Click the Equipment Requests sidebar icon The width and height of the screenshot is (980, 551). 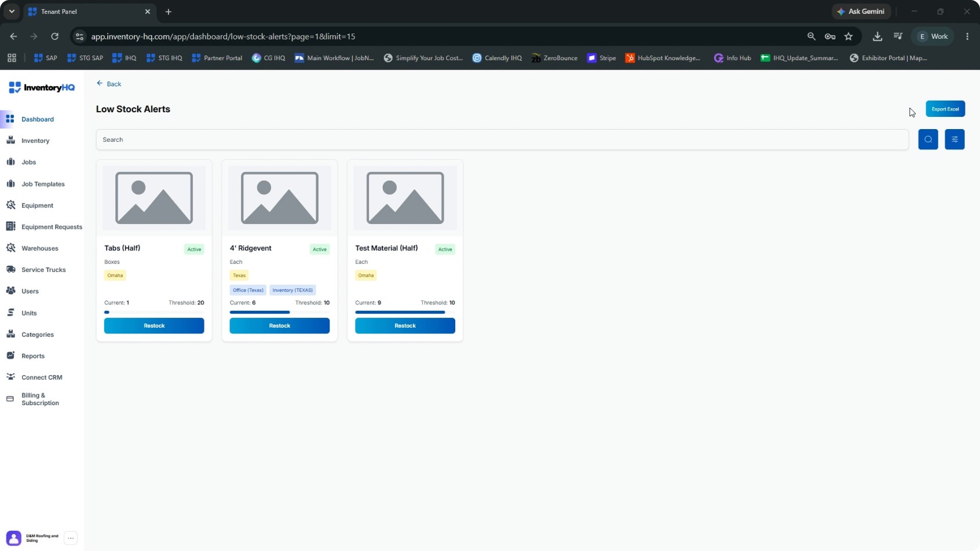click(10, 226)
